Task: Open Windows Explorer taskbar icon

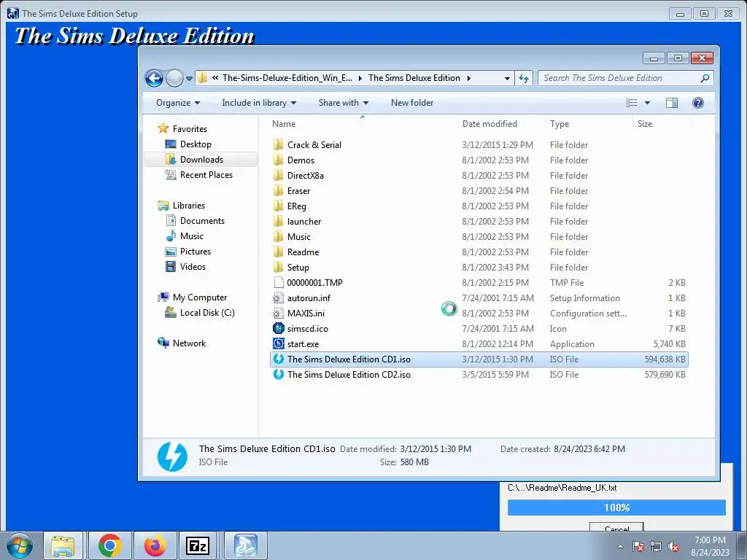Action: (x=63, y=545)
